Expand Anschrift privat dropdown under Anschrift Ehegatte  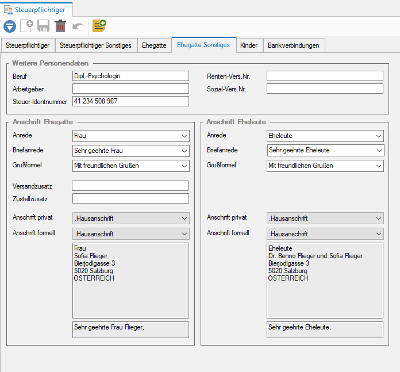(x=131, y=218)
